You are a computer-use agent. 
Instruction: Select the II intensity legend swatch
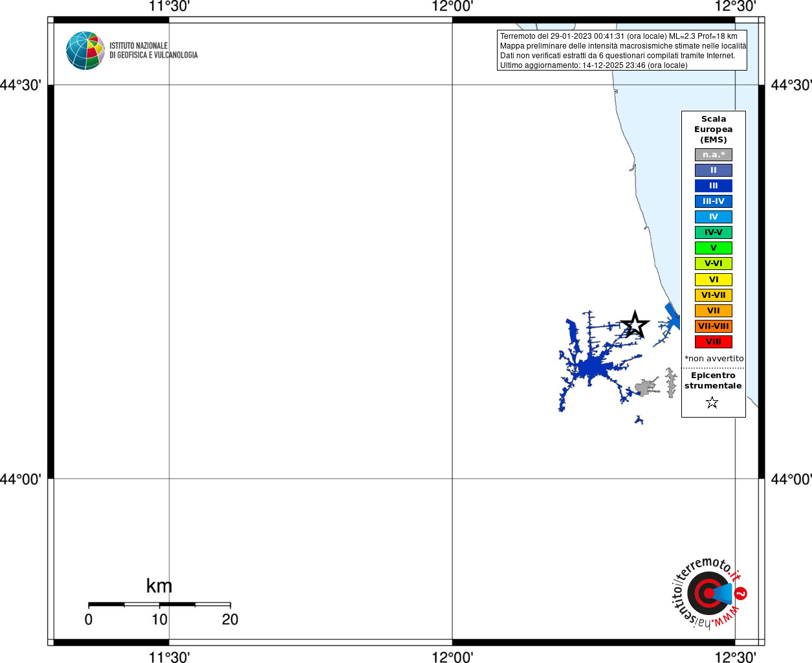coord(714,170)
